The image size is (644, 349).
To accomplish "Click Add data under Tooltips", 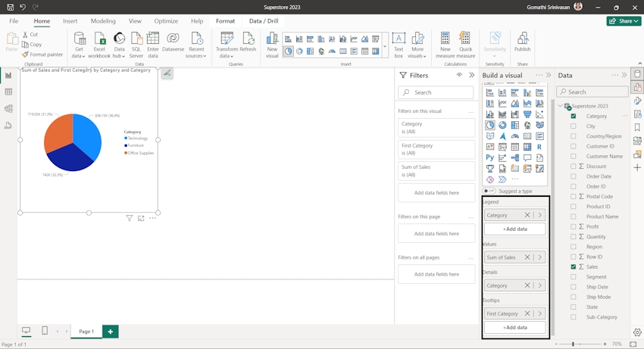I will coord(515,328).
